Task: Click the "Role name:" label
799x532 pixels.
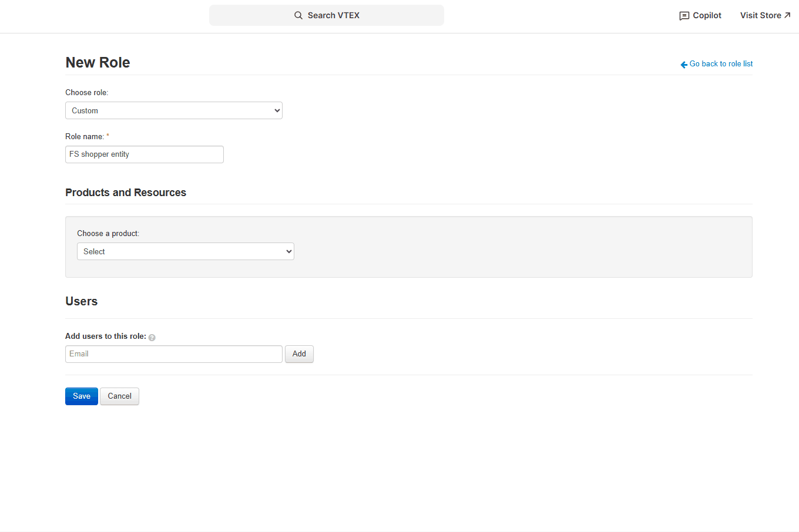Action: [85, 137]
